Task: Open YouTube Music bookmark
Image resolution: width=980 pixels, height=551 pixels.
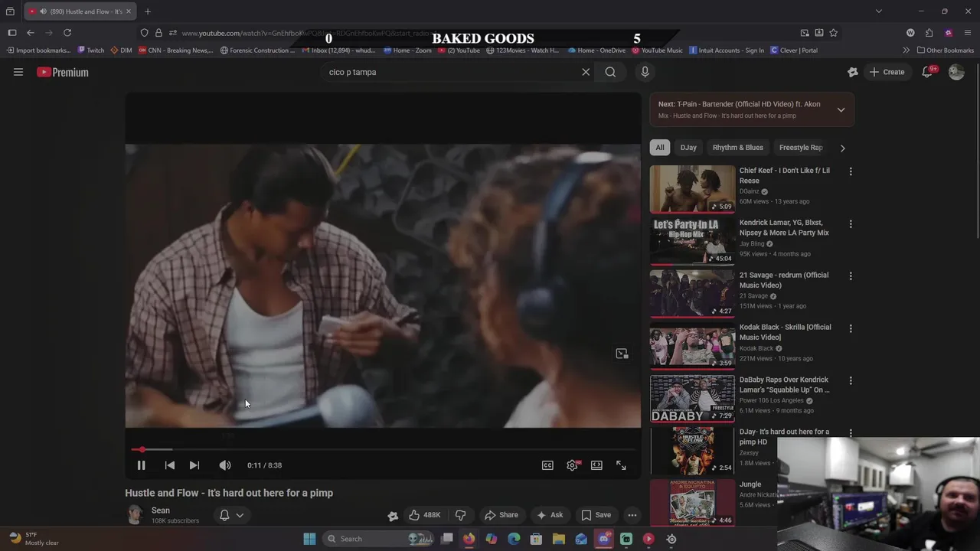Action: (657, 51)
